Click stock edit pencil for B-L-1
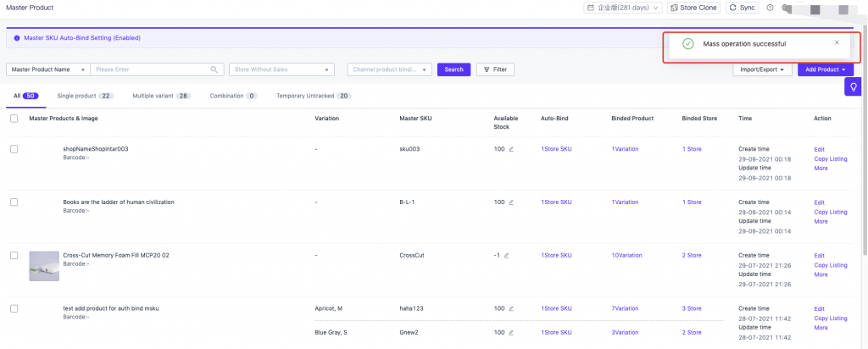868x349 pixels. tap(511, 202)
